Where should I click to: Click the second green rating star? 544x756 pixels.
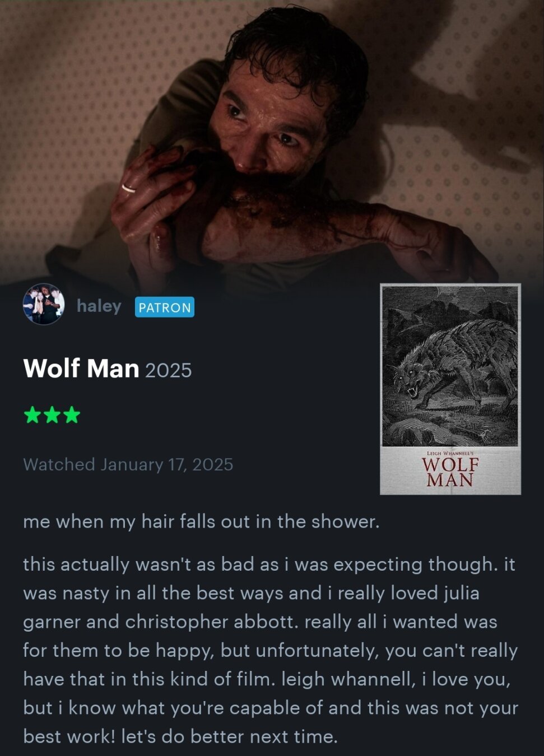click(52, 416)
